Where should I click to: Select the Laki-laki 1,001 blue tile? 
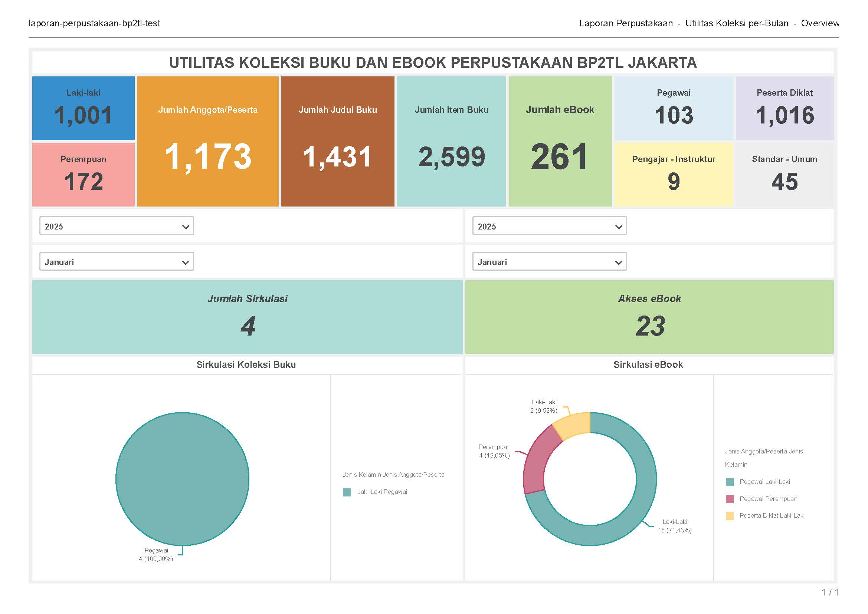pyautogui.click(x=83, y=108)
